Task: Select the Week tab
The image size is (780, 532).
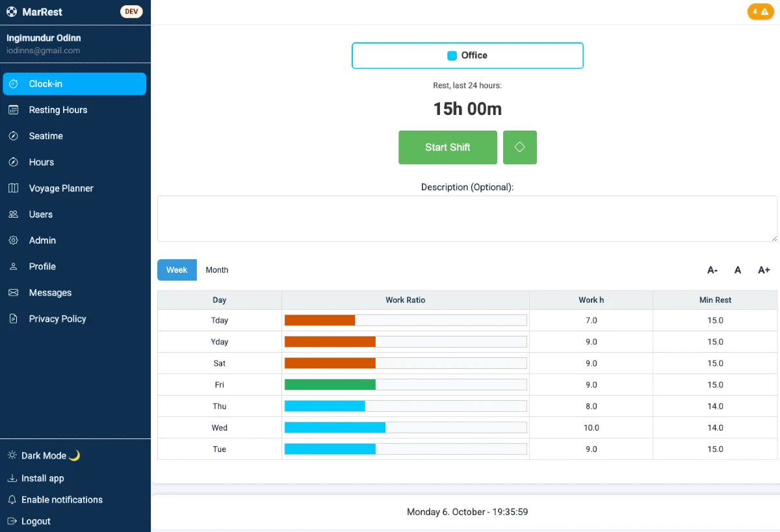Action: click(x=177, y=270)
